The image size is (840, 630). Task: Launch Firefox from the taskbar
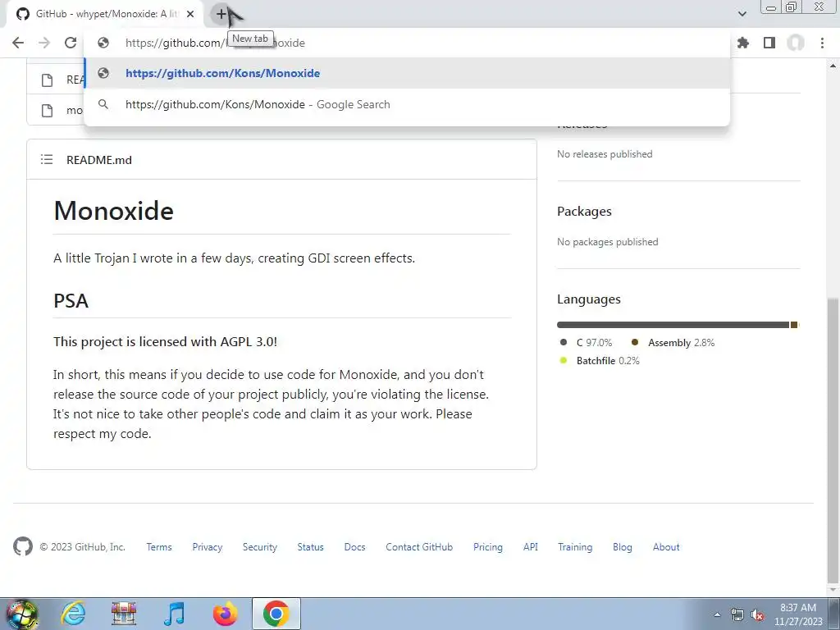tap(225, 614)
